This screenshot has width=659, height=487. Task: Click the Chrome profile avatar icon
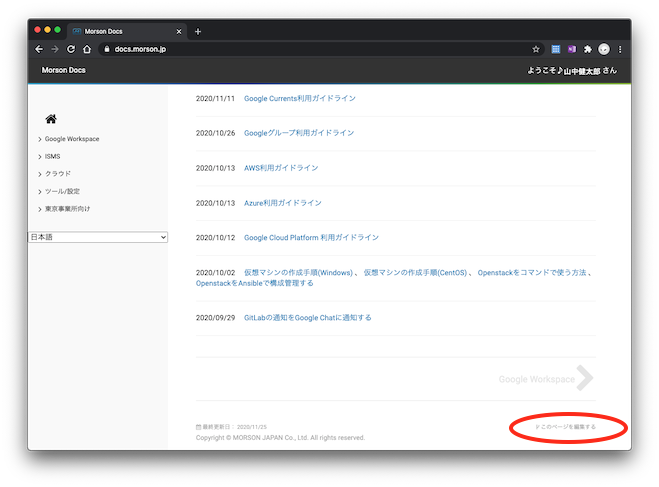(604, 49)
